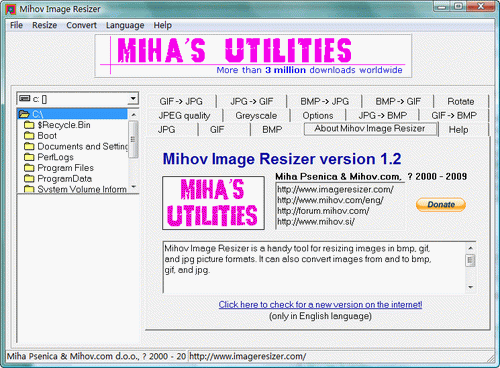Open the Language menu
500x368 pixels.
tap(125, 25)
